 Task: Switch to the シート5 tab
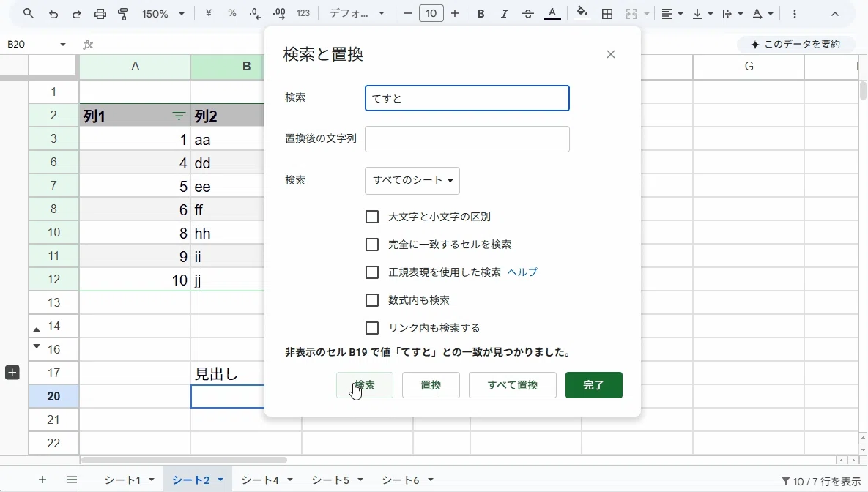(330, 480)
